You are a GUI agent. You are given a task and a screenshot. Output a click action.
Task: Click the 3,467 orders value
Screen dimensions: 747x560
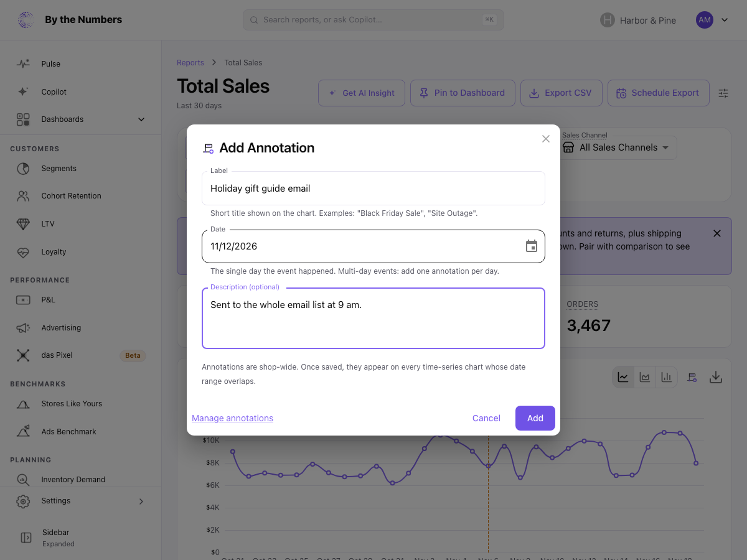point(589,325)
